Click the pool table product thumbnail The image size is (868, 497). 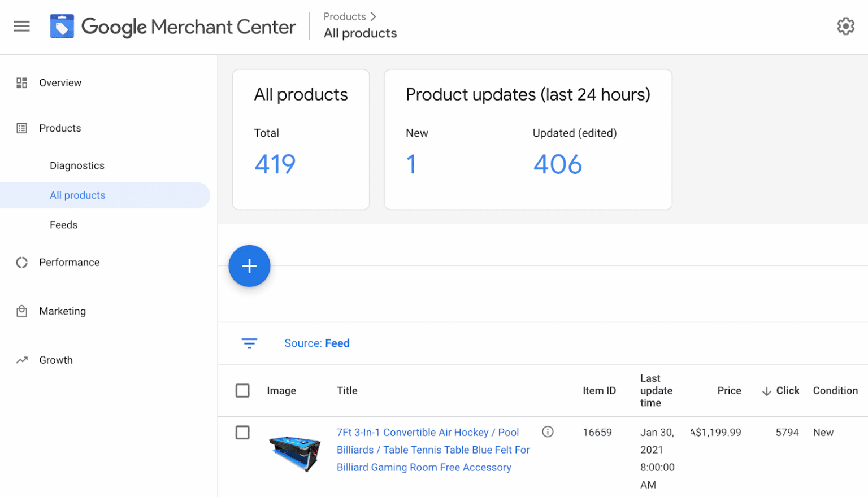pos(294,452)
